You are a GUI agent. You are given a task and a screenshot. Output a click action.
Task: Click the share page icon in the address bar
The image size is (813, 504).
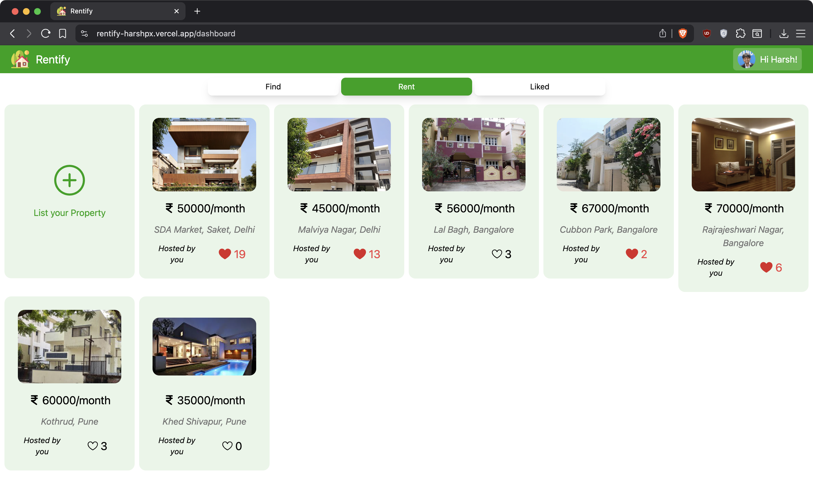(662, 33)
